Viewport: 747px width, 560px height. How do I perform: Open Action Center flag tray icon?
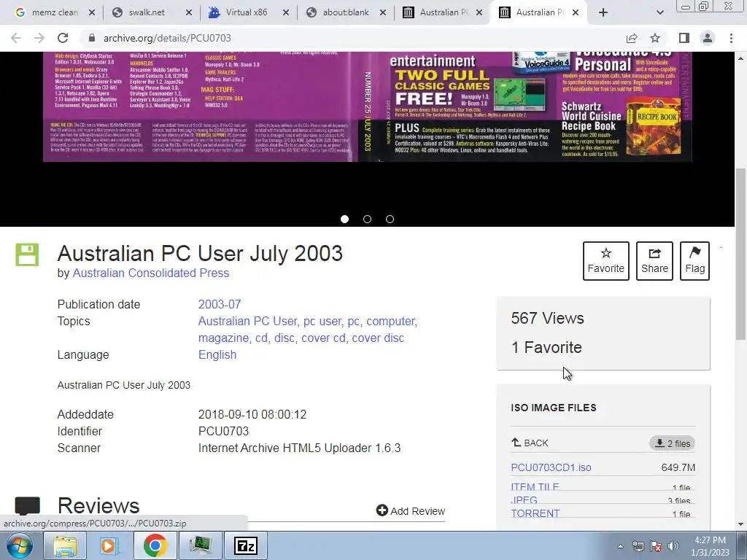(x=656, y=546)
